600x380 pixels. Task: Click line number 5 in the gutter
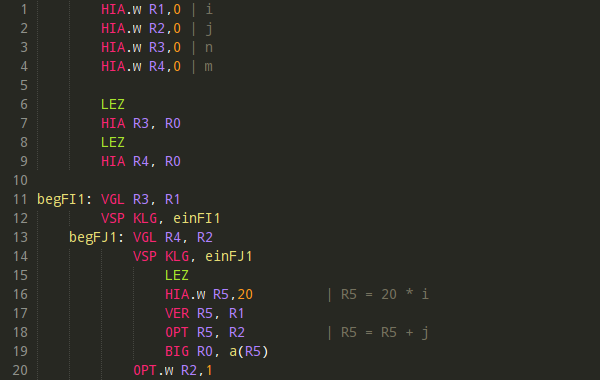tap(24, 85)
